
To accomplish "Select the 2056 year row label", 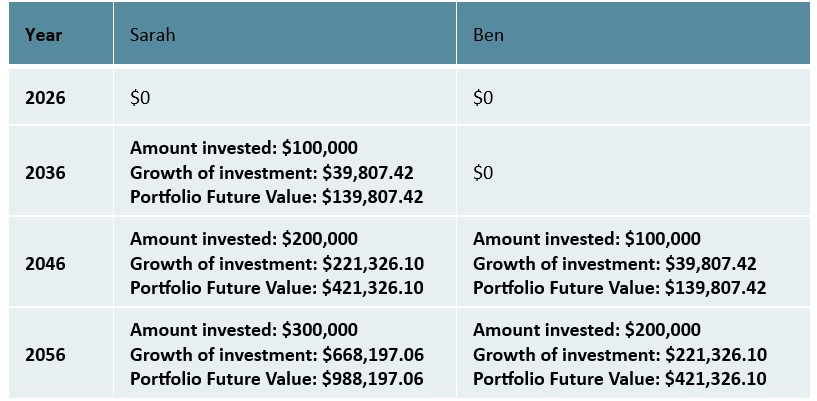I will click(44, 355).
